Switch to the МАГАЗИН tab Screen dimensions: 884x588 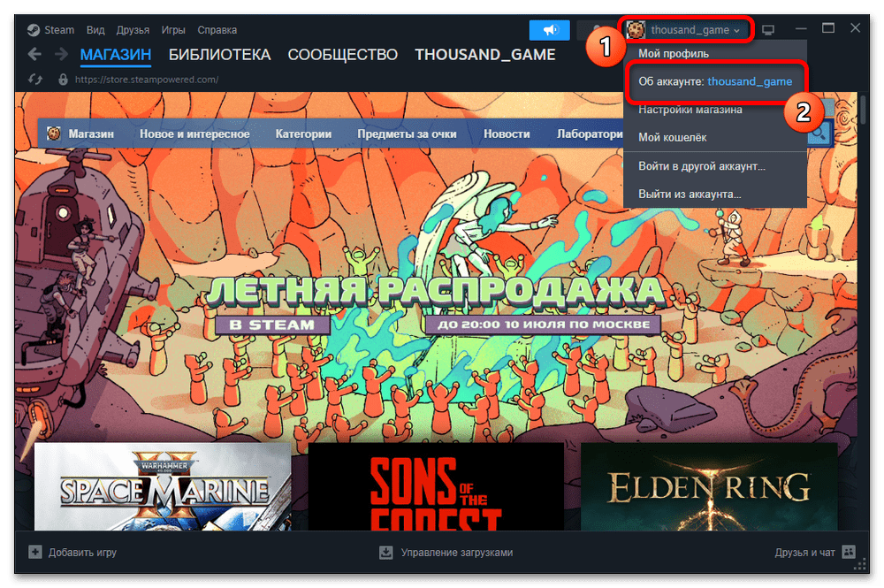click(x=116, y=55)
